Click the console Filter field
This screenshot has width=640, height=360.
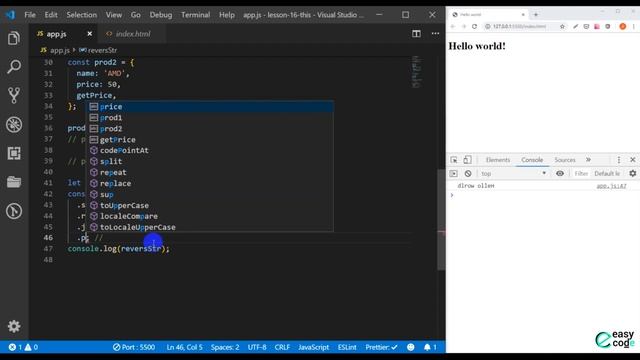(581, 173)
